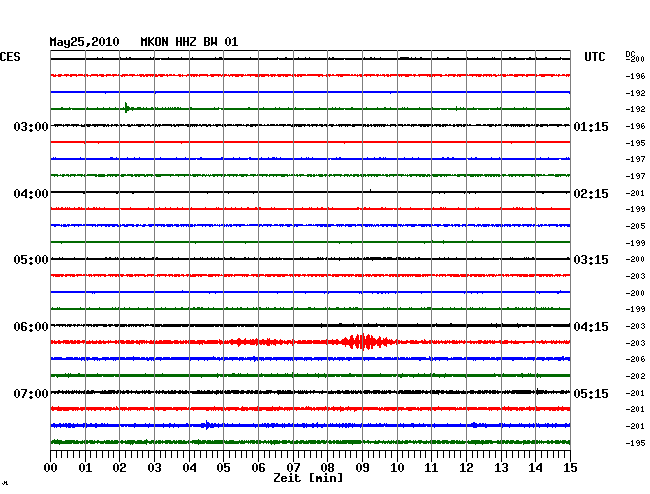Click the 12 minute label on bottom axis

click(466, 467)
